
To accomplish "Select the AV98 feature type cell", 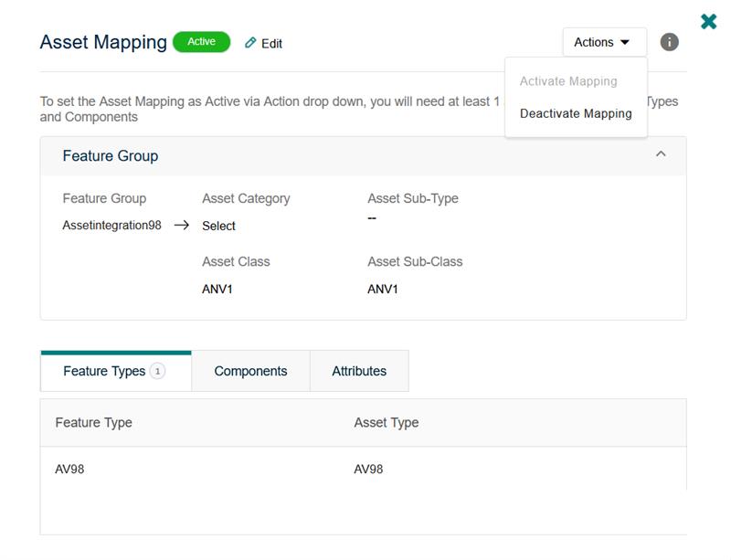I will click(x=70, y=469).
